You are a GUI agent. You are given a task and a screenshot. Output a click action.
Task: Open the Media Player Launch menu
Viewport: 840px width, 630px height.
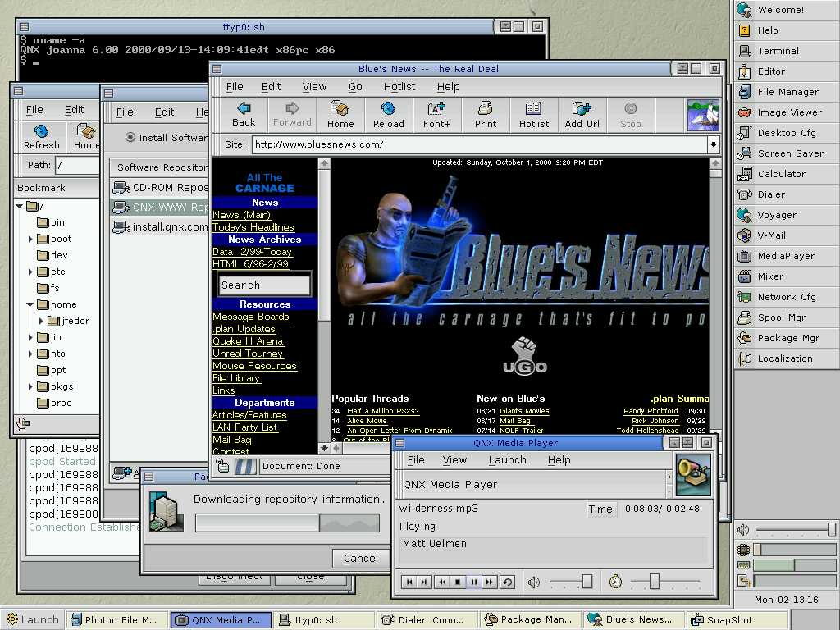click(507, 460)
